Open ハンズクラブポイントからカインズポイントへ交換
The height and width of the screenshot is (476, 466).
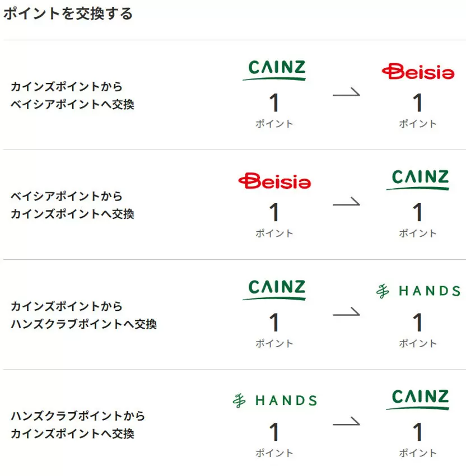(x=78, y=424)
